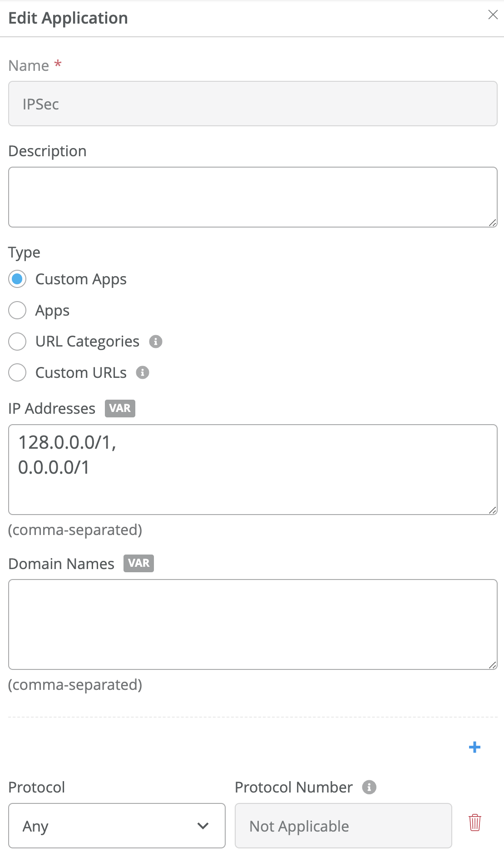
Task: Click the Protocol dropdown chevron arrow
Action: point(203,826)
